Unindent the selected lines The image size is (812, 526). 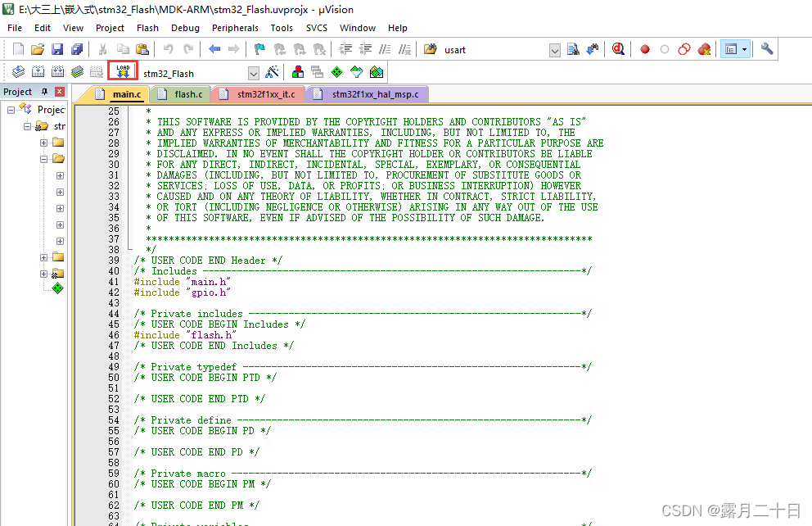[365, 49]
